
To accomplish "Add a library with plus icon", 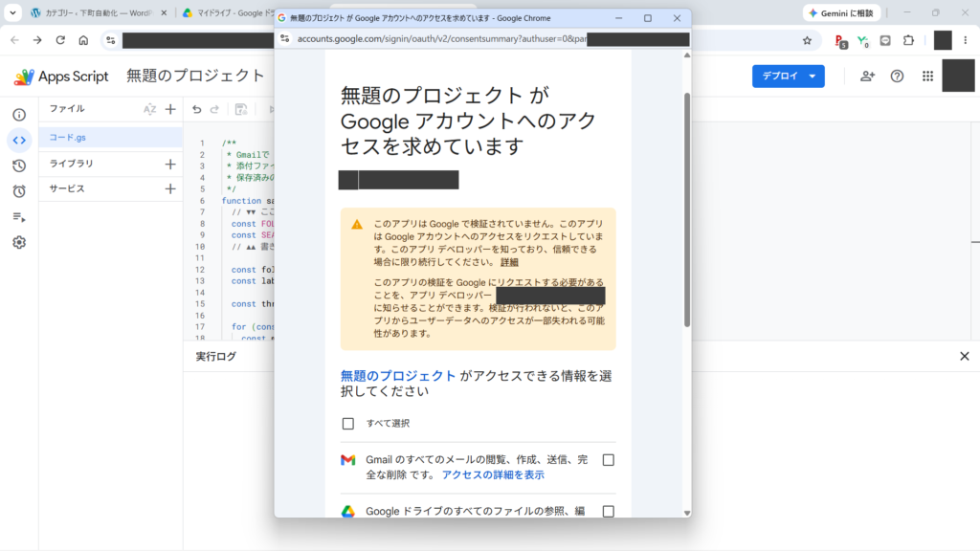I will 170,164.
